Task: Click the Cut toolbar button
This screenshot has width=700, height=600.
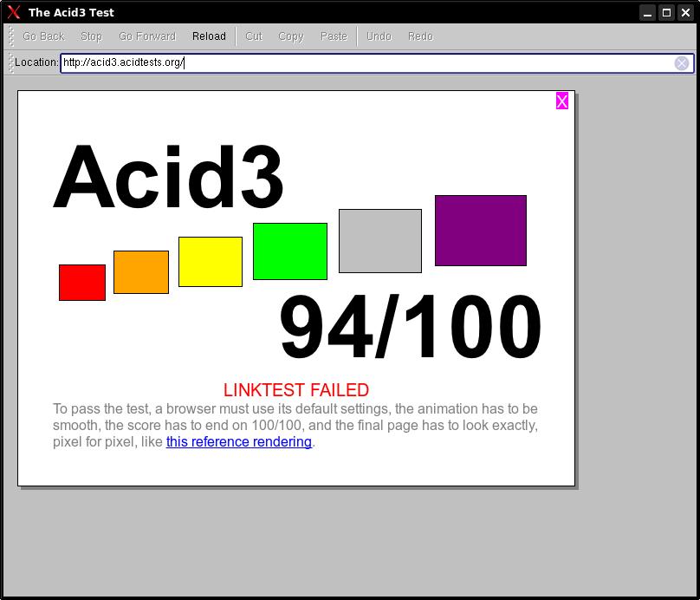Action: 254,36
